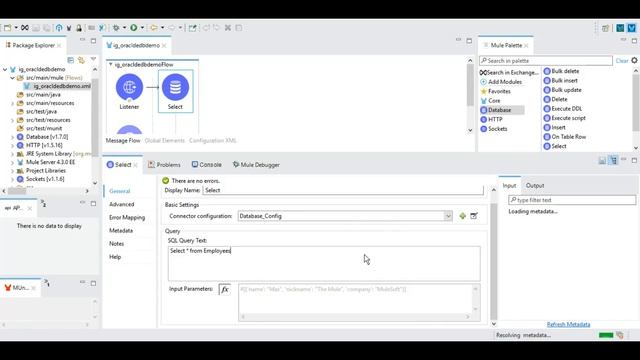
Task: Click the palette settings gear icon
Action: (634, 60)
